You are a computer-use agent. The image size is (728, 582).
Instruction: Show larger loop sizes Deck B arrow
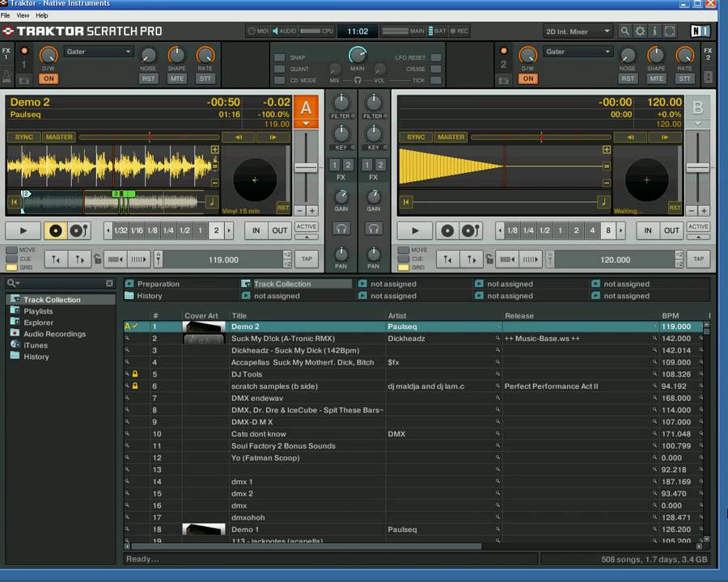click(x=620, y=230)
